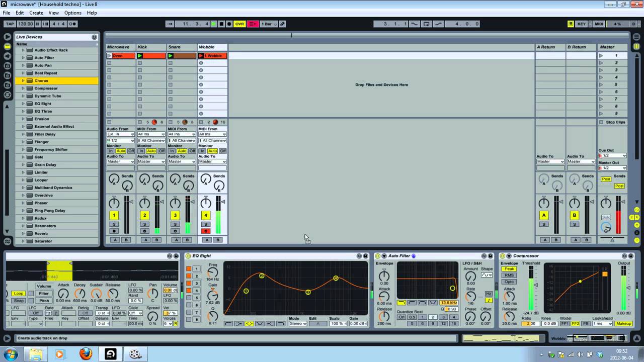
Task: Open the Edit menu
Action: tap(20, 13)
